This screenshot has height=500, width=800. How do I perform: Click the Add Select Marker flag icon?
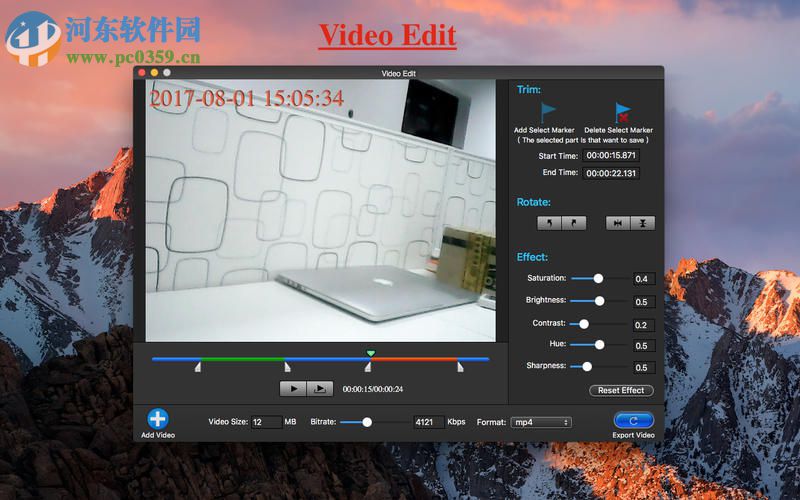[x=547, y=112]
